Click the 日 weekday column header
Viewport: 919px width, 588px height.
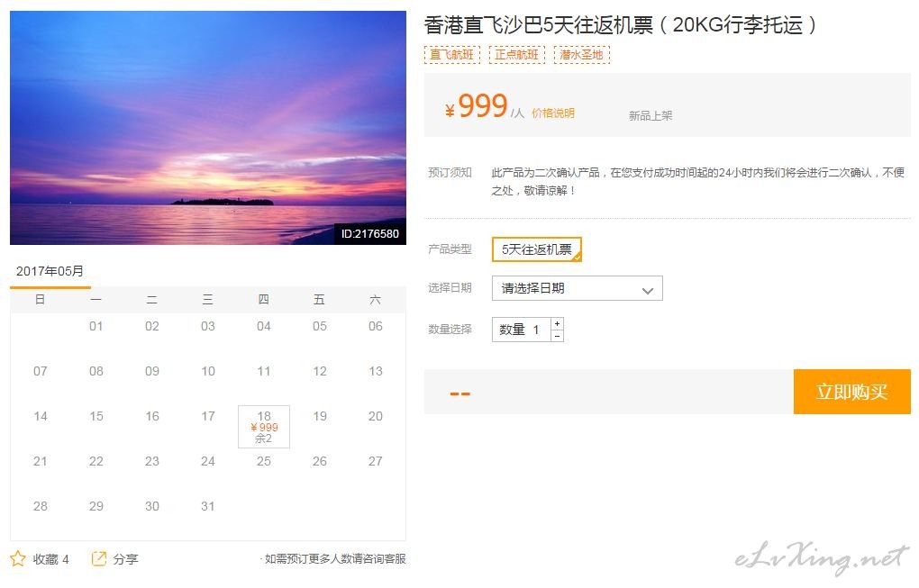pos(40,300)
